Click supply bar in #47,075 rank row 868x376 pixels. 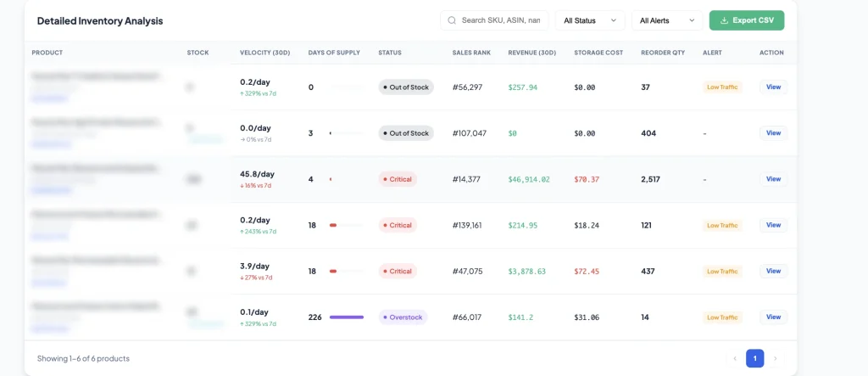point(347,272)
